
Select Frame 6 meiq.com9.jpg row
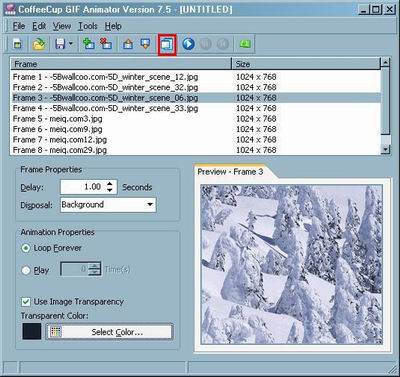coord(195,129)
